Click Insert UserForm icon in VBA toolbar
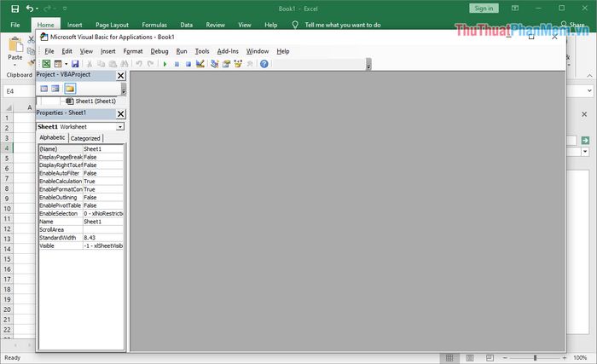 [58, 64]
